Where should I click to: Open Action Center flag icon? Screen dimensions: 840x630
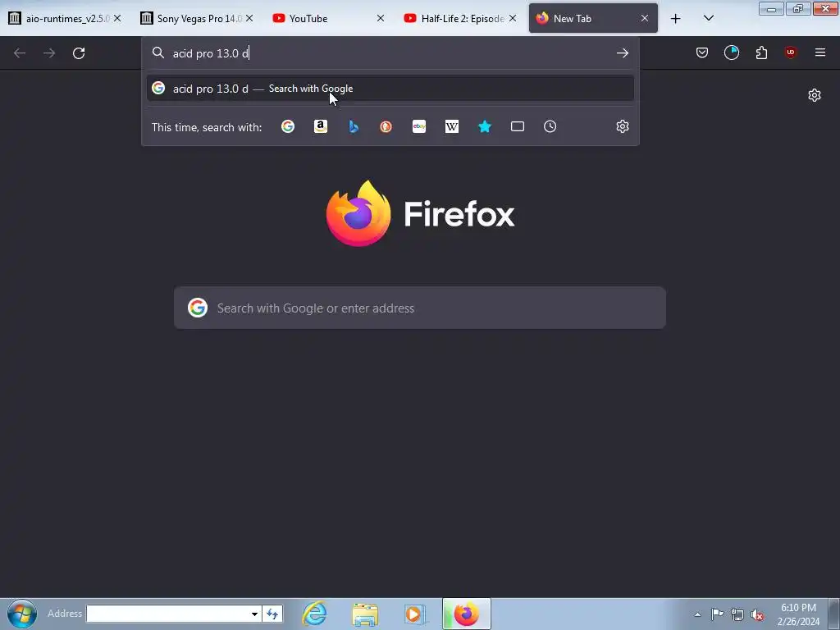[717, 614]
